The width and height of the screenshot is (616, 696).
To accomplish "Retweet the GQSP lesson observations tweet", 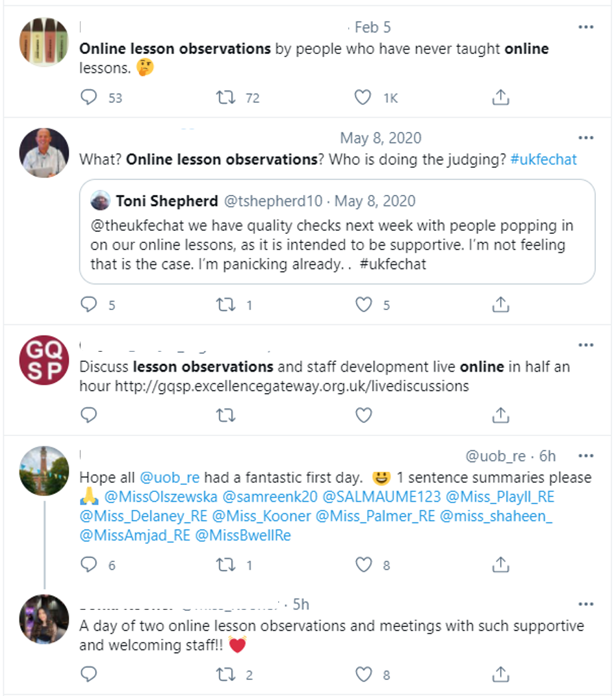I will (225, 415).
